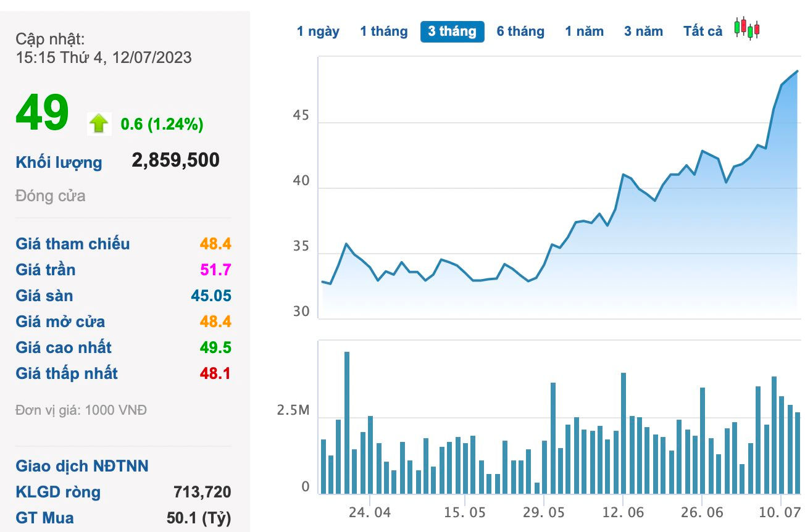Click the 'Giá sàn' label
The height and width of the screenshot is (532, 805).
pos(44,296)
